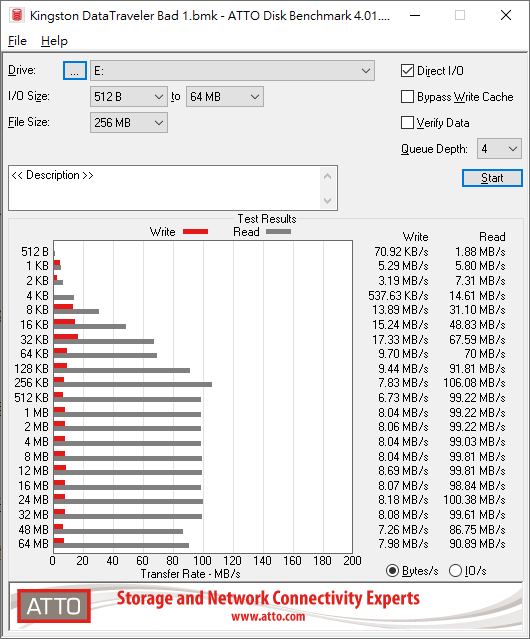Click the drive browse '...' button
530x639 pixels.
tap(75, 71)
